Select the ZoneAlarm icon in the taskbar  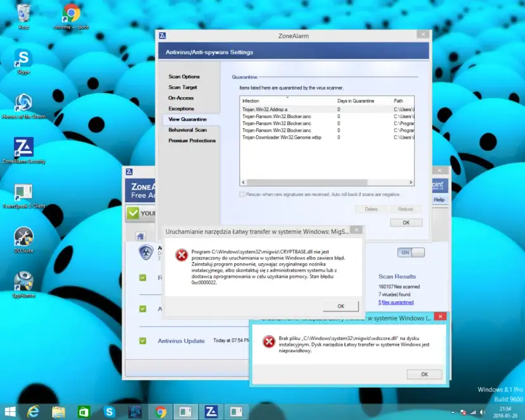tap(212, 411)
